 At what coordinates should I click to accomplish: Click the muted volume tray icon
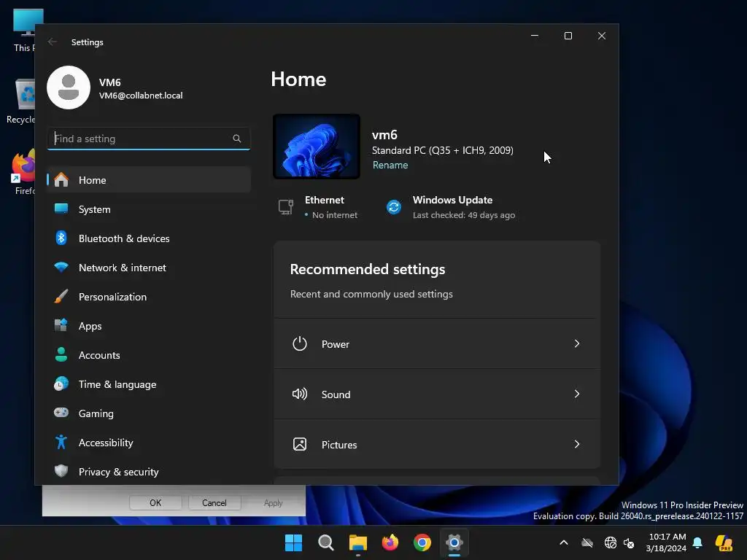point(629,542)
